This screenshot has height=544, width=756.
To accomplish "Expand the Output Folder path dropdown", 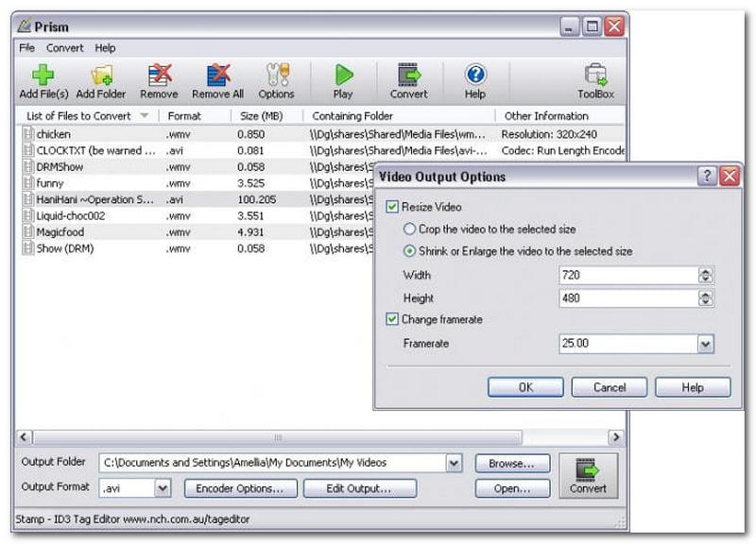I will (x=454, y=464).
